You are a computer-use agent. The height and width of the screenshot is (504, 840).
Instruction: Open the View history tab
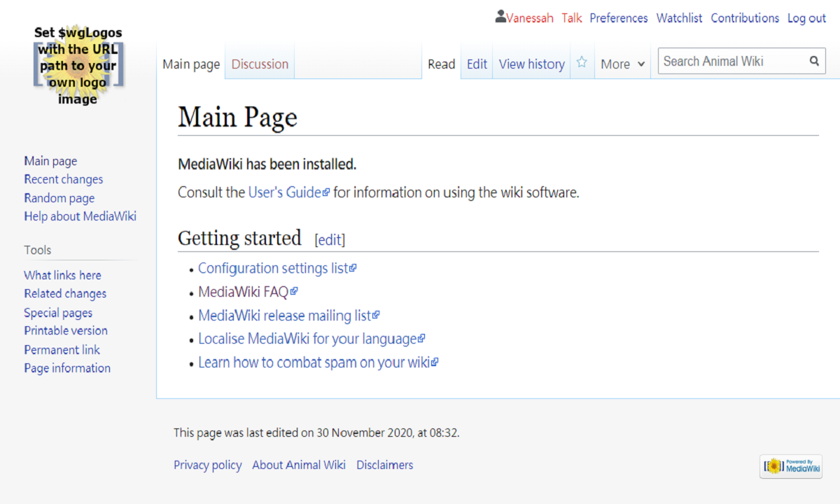pos(531,64)
